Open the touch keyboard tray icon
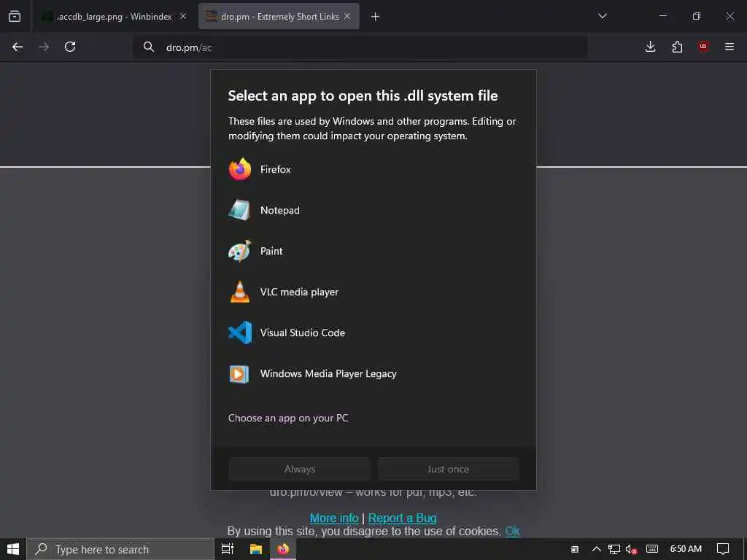Screen dimensions: 747x560 click(x=652, y=549)
